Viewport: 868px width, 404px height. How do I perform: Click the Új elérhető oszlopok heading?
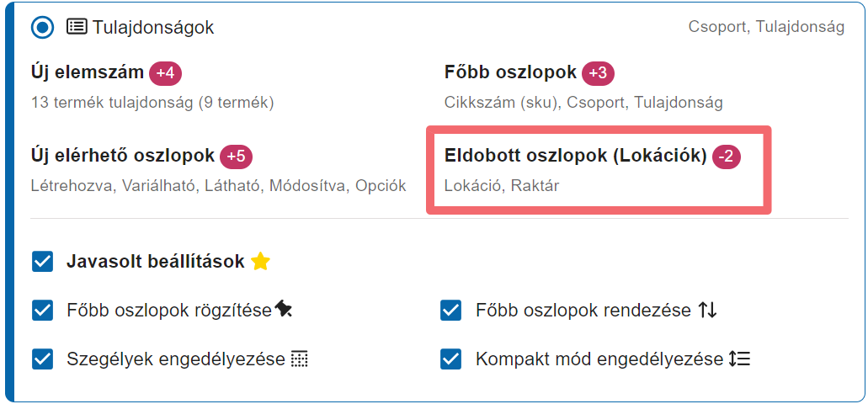tap(122, 157)
